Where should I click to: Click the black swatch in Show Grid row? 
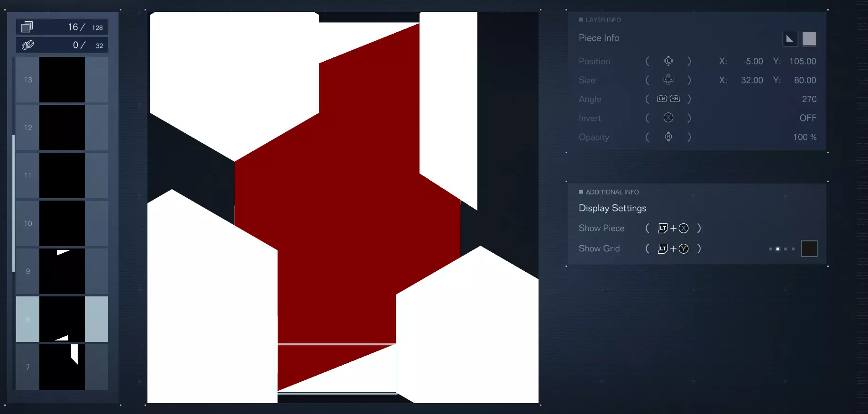[809, 248]
